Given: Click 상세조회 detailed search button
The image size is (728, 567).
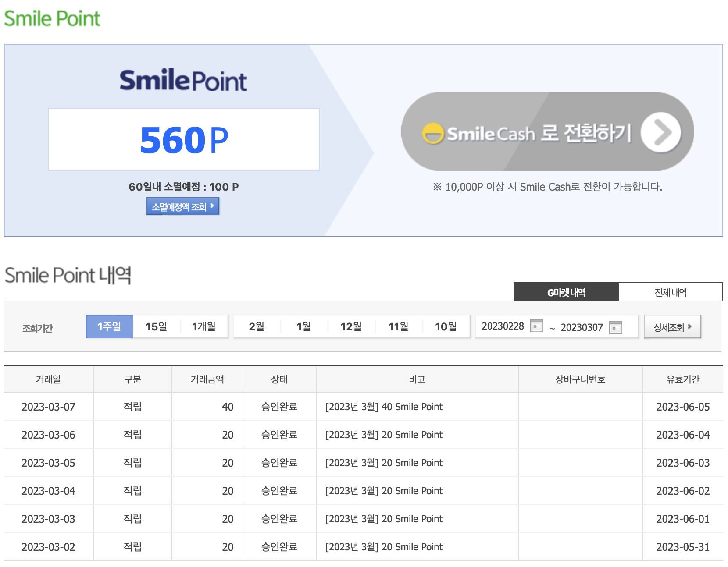Looking at the screenshot, I should coord(673,327).
